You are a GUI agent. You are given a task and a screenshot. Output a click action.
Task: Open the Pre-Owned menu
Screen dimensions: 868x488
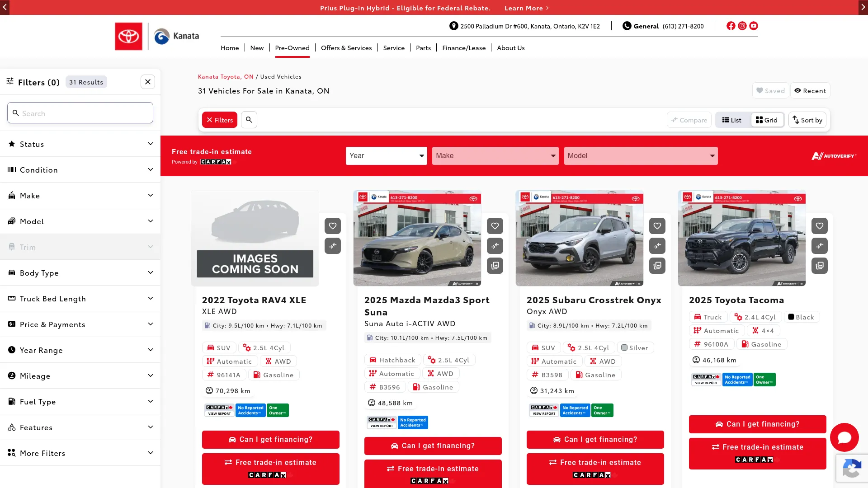tap(292, 48)
